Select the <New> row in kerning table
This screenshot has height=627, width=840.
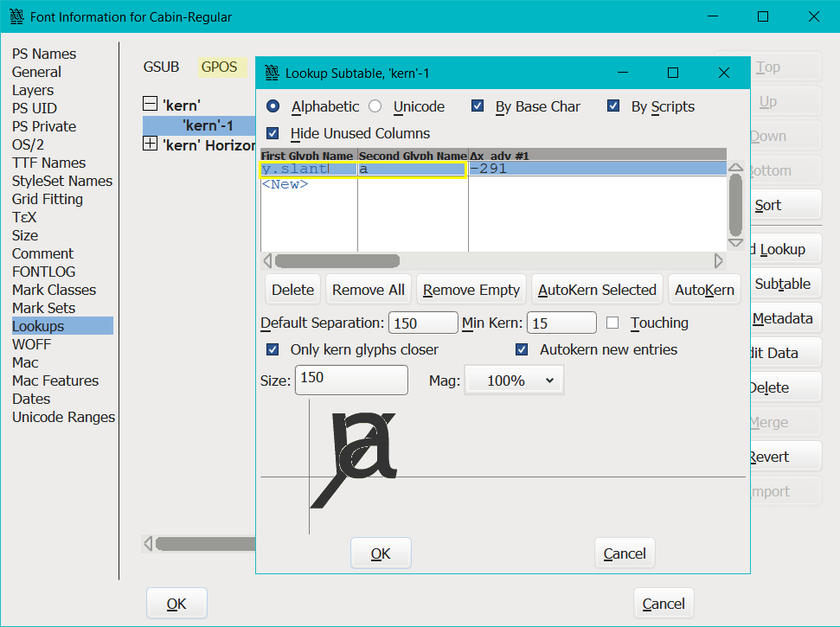click(x=285, y=184)
